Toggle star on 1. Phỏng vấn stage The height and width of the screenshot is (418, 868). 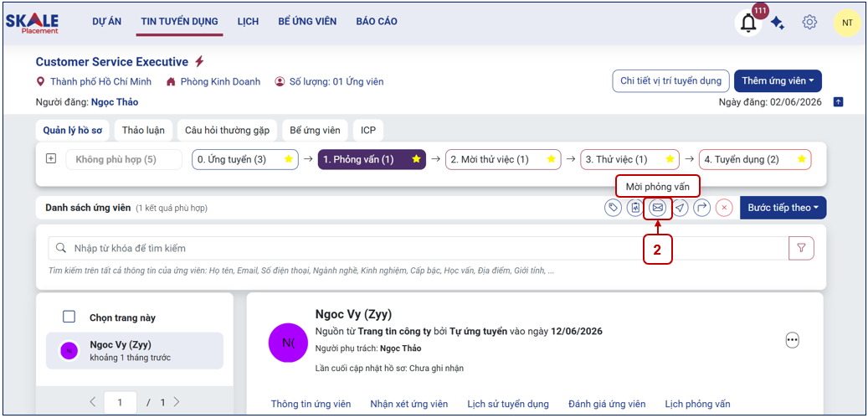pyautogui.click(x=416, y=159)
